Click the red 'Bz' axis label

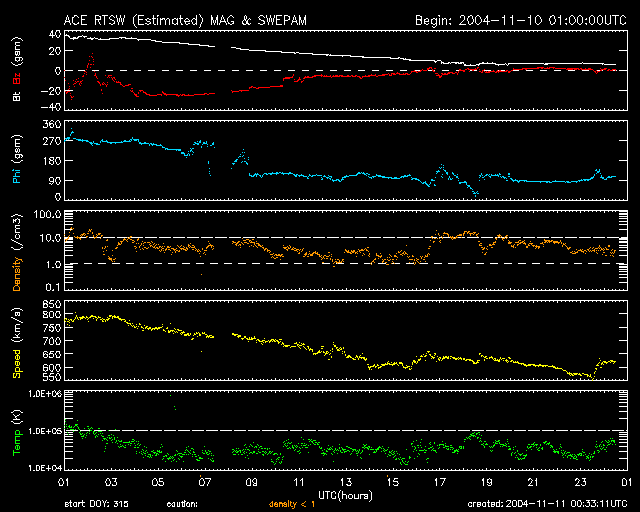17,78
